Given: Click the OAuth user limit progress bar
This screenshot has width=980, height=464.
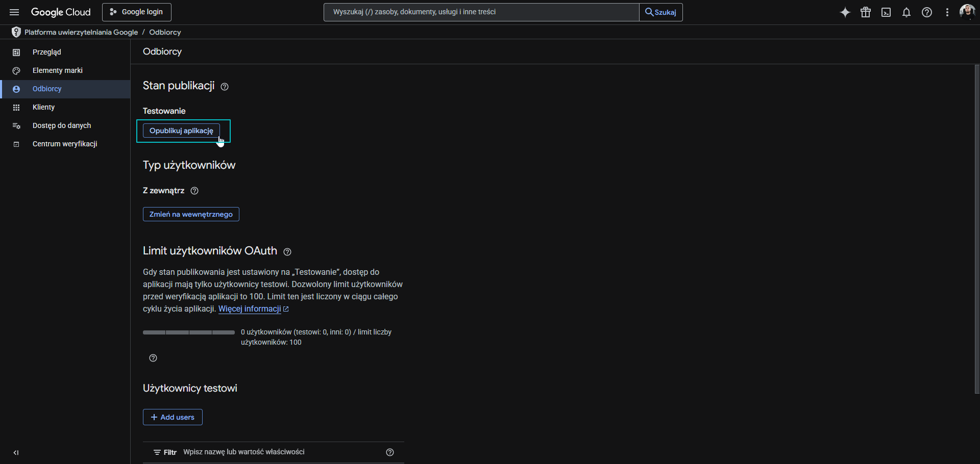Looking at the screenshot, I should pyautogui.click(x=189, y=332).
